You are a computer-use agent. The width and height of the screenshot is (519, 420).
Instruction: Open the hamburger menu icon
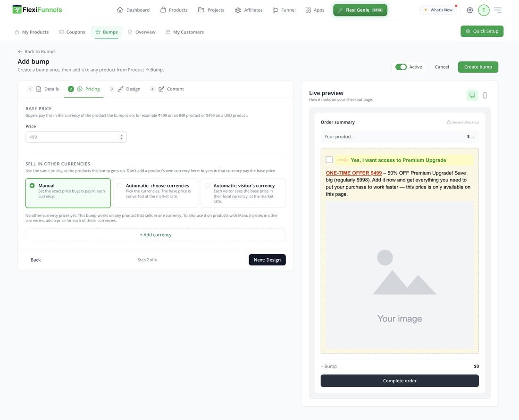[x=497, y=10]
